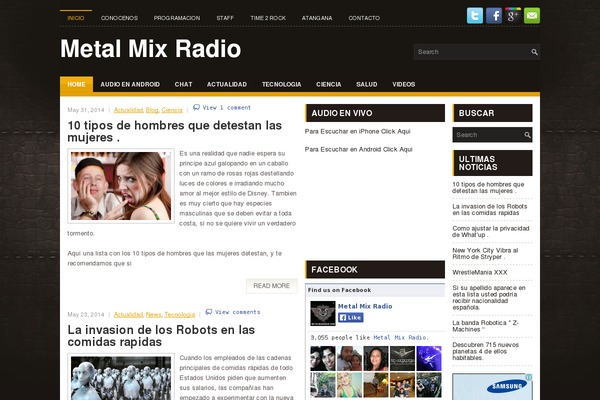This screenshot has width=600, height=400.
Task: Open 'La banda Robotica Z-Machines' link
Action: [486, 326]
